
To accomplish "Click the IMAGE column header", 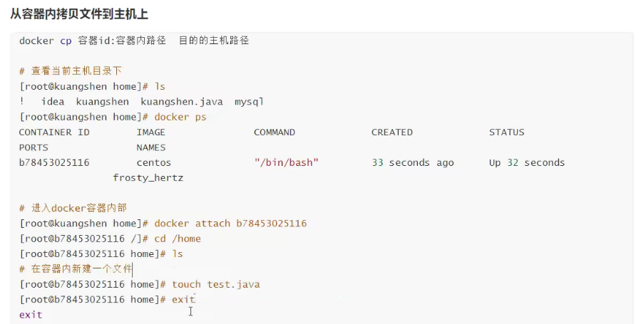I will click(x=150, y=132).
